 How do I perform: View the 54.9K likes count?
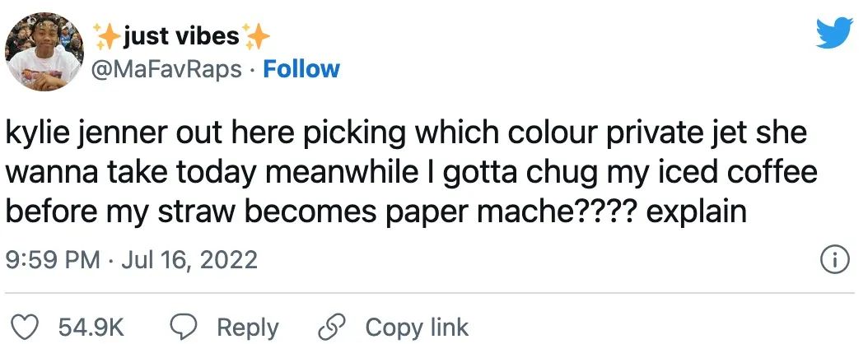click(x=90, y=327)
